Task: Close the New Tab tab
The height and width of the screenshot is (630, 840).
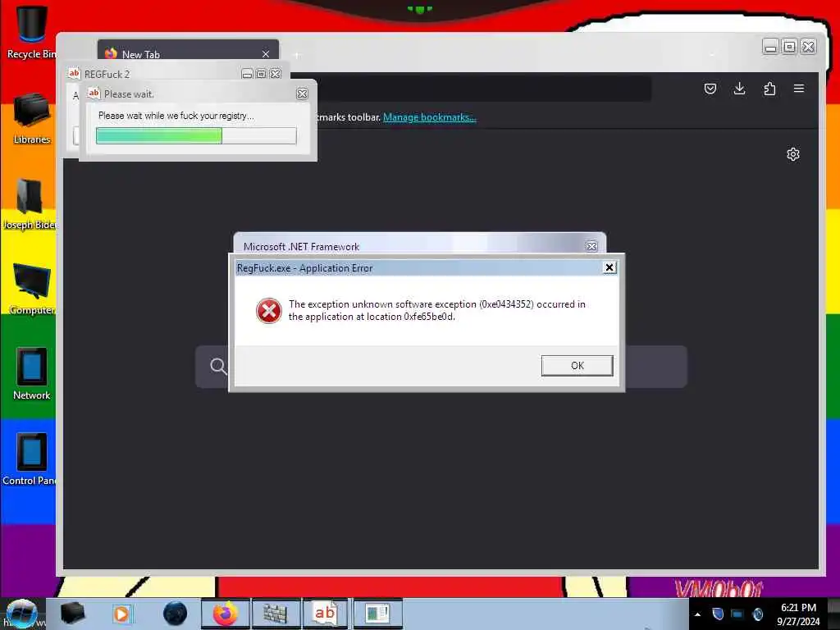Action: [x=266, y=54]
